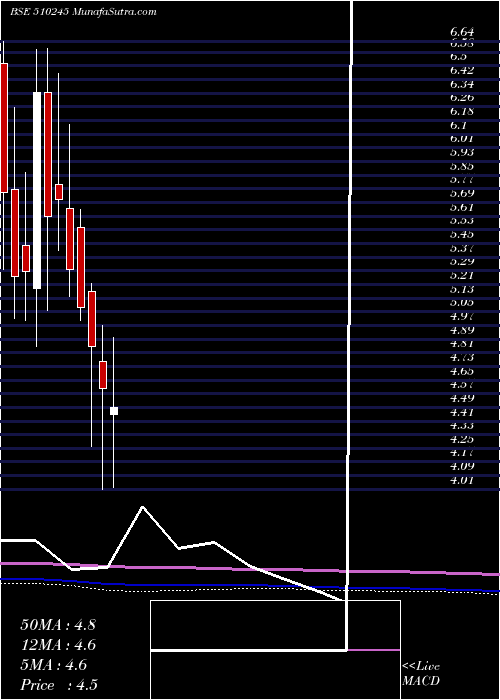Click the <<Live MACD label
The image size is (500, 700).
tap(421, 674)
